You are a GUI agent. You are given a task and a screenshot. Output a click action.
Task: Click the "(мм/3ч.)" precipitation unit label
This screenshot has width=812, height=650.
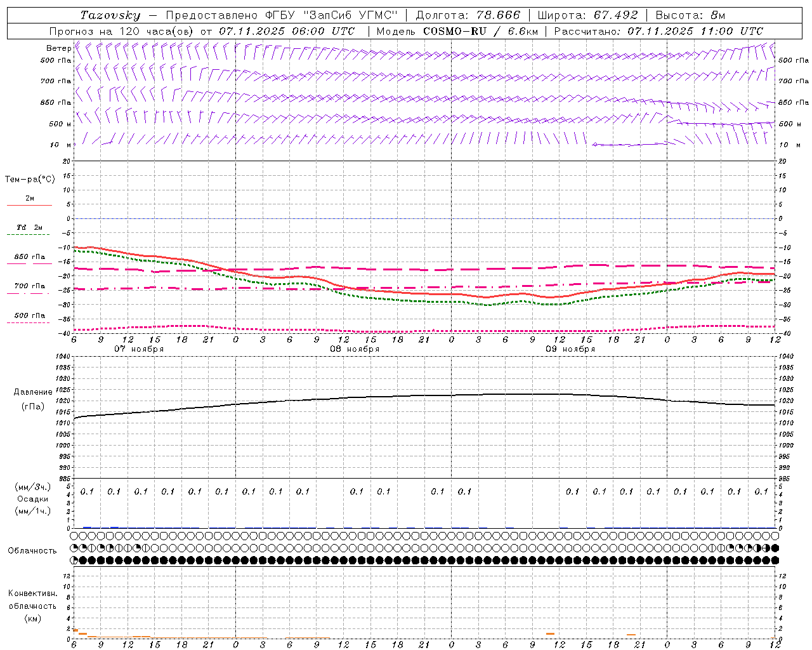(x=33, y=487)
